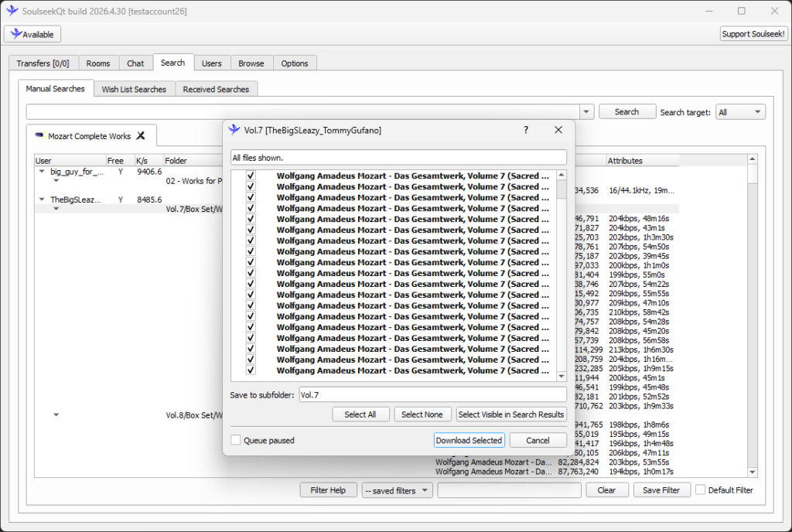Click the Clear filter button
The image size is (792, 532).
[x=606, y=490]
